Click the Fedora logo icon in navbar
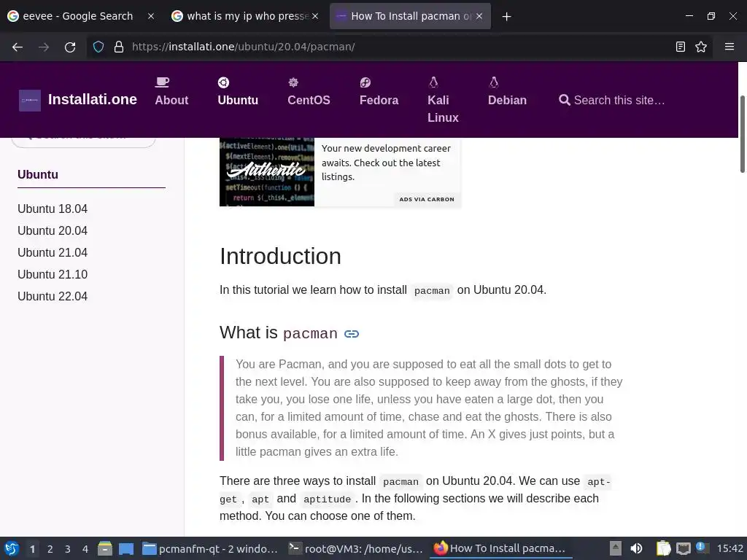The image size is (747, 560). point(365,83)
